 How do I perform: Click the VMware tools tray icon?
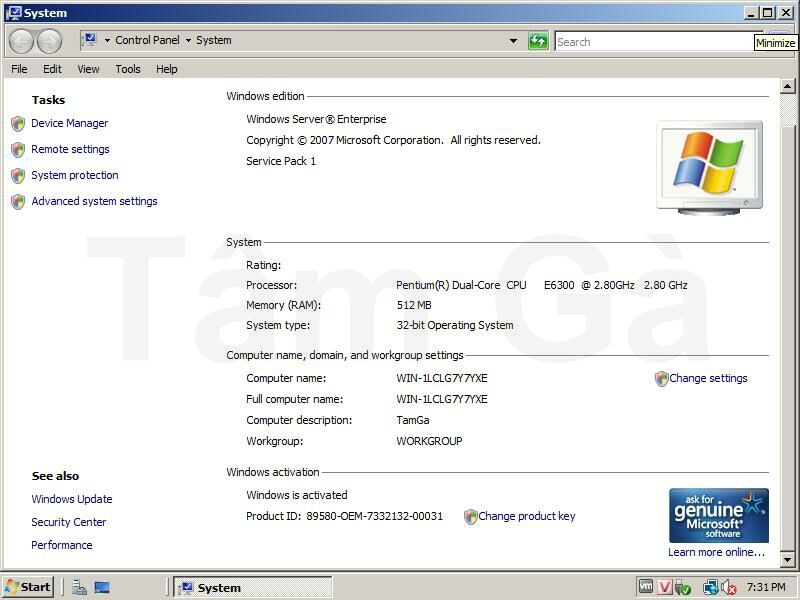click(646, 587)
